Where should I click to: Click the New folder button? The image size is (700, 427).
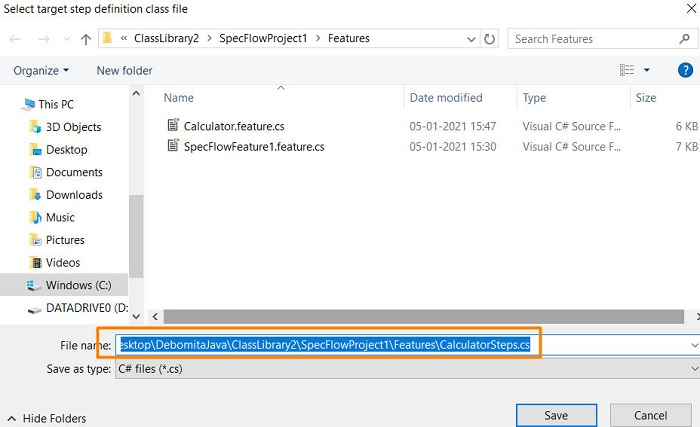[124, 70]
